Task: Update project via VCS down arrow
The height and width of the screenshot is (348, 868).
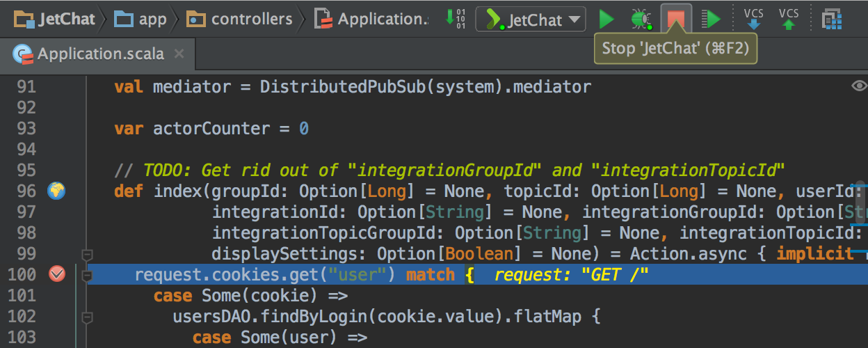Action: pyautogui.click(x=754, y=19)
